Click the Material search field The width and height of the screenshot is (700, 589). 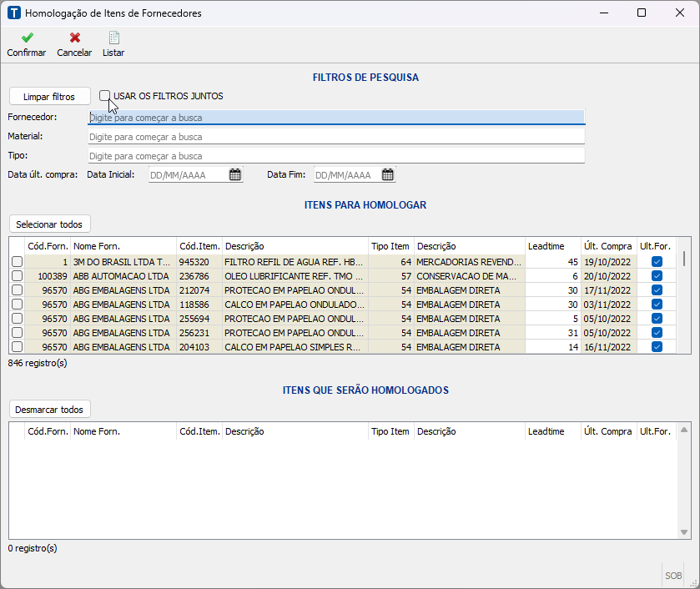coord(336,137)
